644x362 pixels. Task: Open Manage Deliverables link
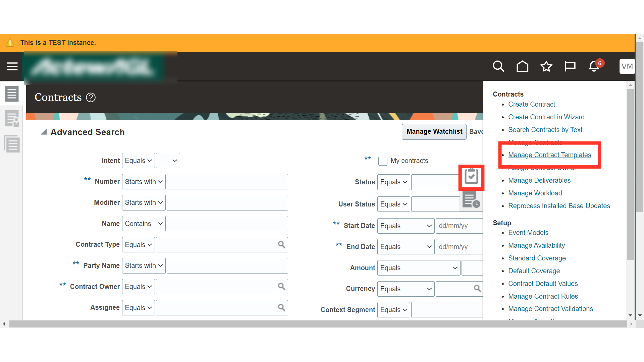pos(539,180)
